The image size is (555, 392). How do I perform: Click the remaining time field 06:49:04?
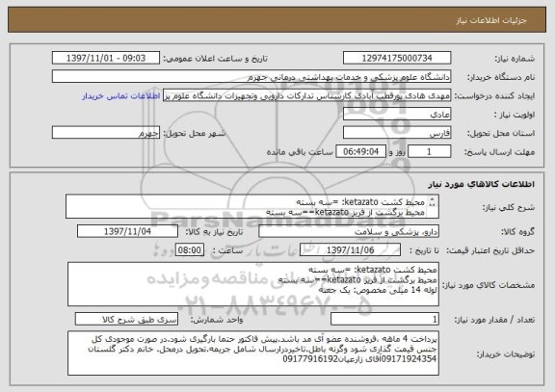(x=360, y=152)
